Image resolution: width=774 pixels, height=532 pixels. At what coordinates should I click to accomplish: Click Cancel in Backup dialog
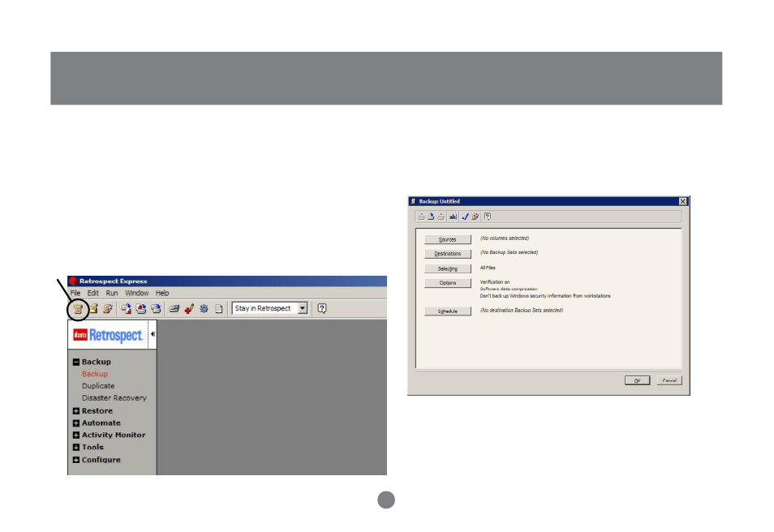pyautogui.click(x=669, y=380)
